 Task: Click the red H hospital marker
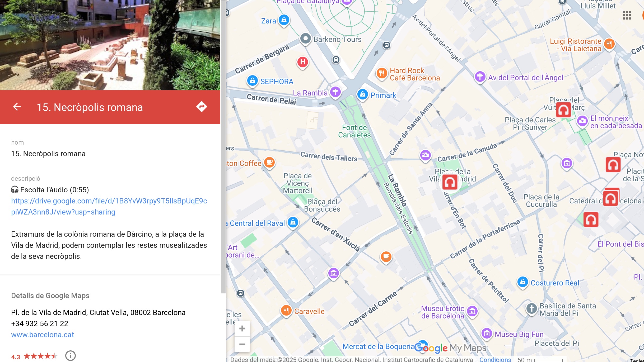coord(303,62)
